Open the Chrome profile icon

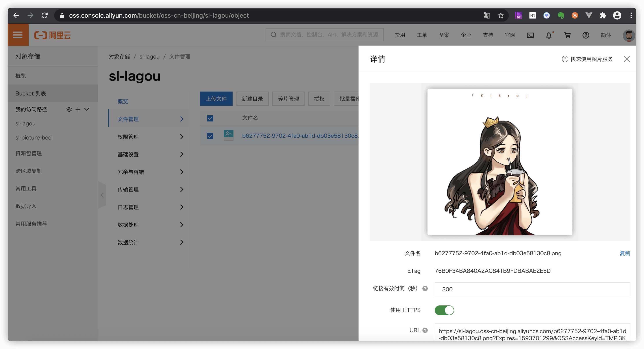(617, 15)
